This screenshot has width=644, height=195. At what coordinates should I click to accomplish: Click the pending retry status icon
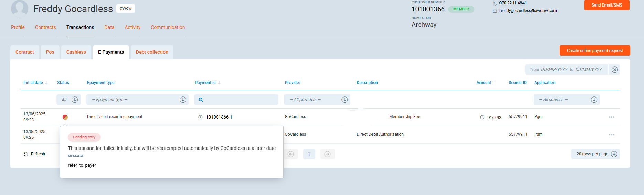(65, 117)
